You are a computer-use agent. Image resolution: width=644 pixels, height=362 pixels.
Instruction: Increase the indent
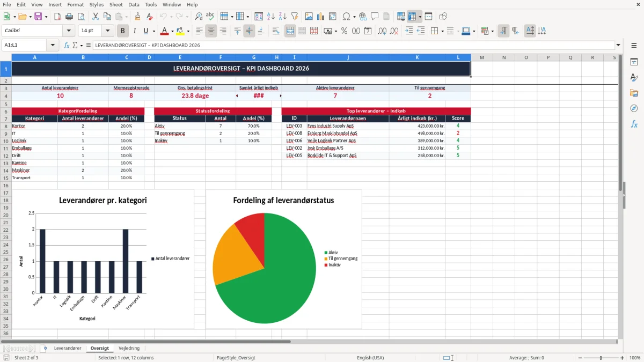(x=409, y=31)
